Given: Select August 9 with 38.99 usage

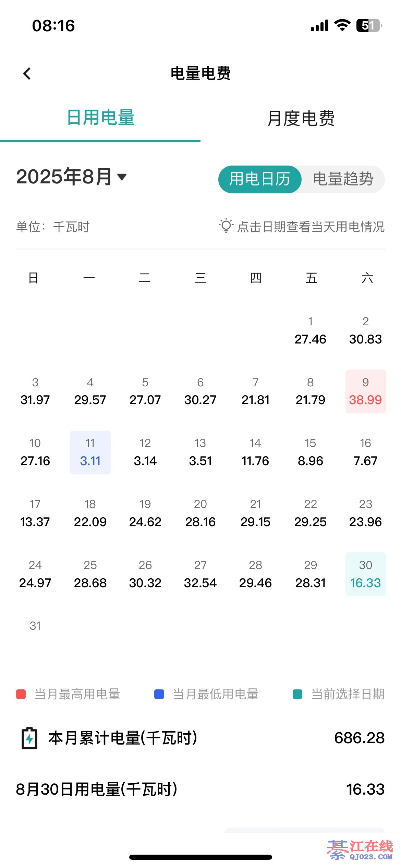Looking at the screenshot, I should (365, 391).
